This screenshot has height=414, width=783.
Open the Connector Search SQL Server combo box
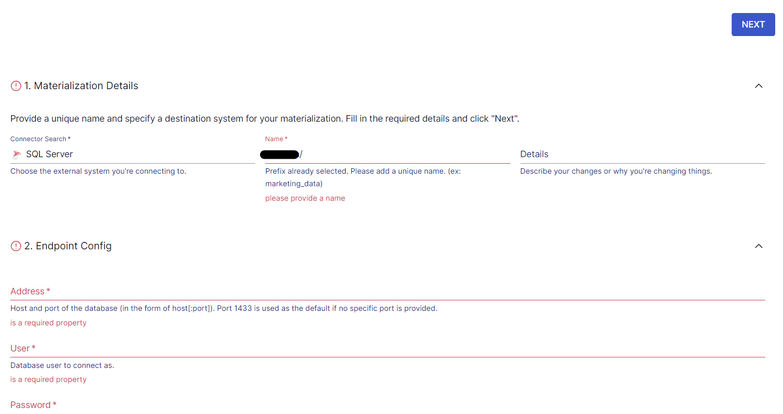[132, 154]
